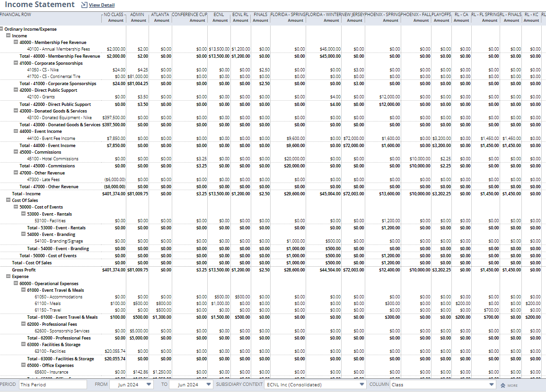
Task: Click the ADMIN column header
Action: (137, 15)
